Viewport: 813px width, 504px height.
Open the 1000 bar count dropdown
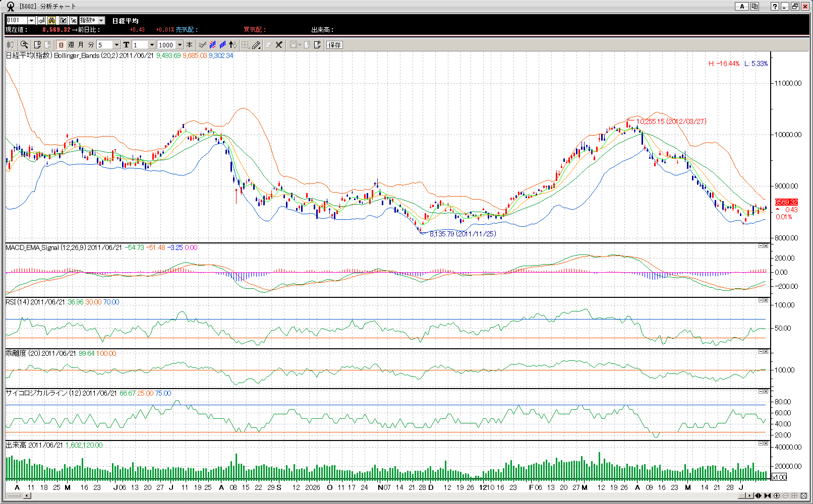pyautogui.click(x=180, y=45)
